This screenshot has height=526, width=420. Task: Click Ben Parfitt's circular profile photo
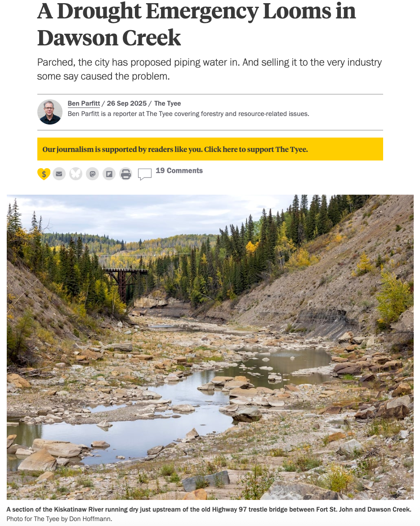[x=49, y=111]
